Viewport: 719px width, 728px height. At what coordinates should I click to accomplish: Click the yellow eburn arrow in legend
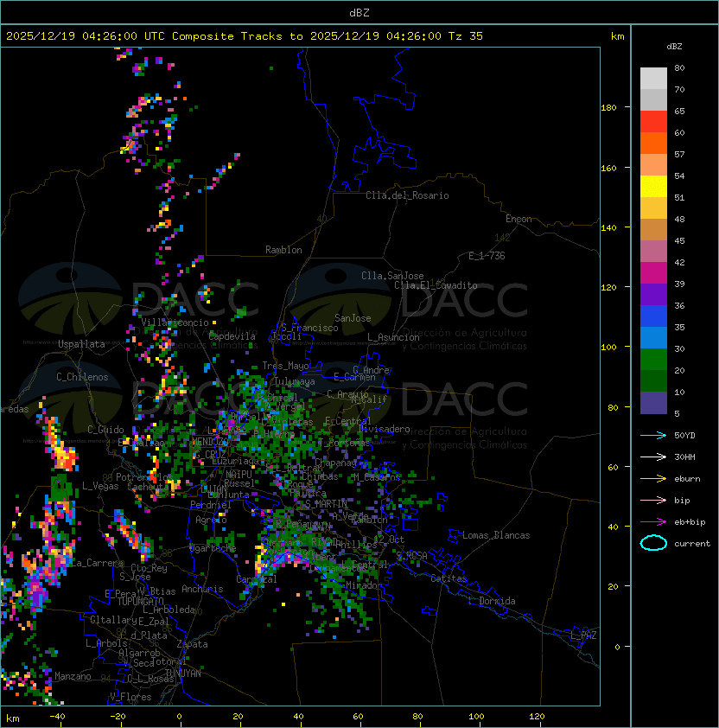[x=653, y=479]
